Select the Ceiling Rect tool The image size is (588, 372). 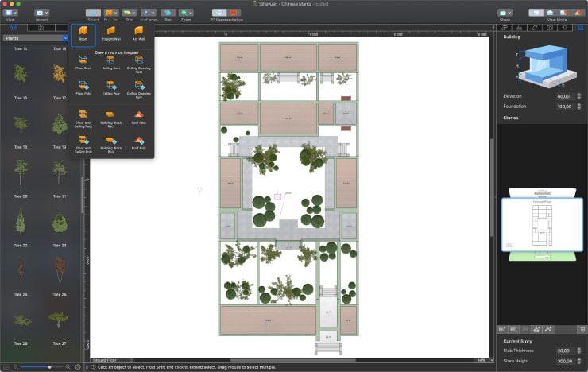point(111,62)
